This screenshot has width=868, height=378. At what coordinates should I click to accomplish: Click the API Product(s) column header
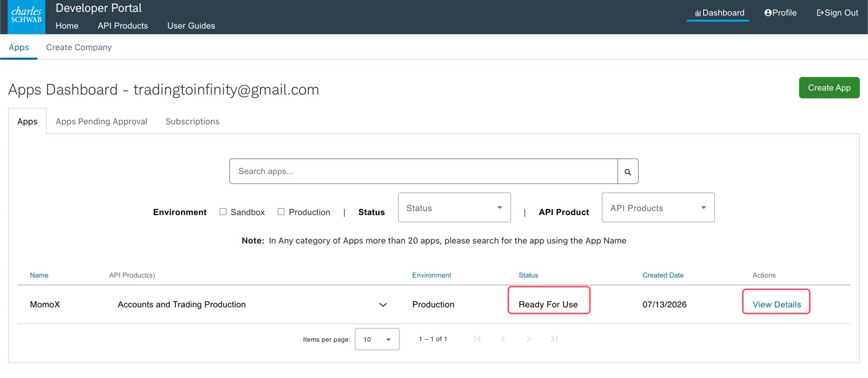click(132, 275)
